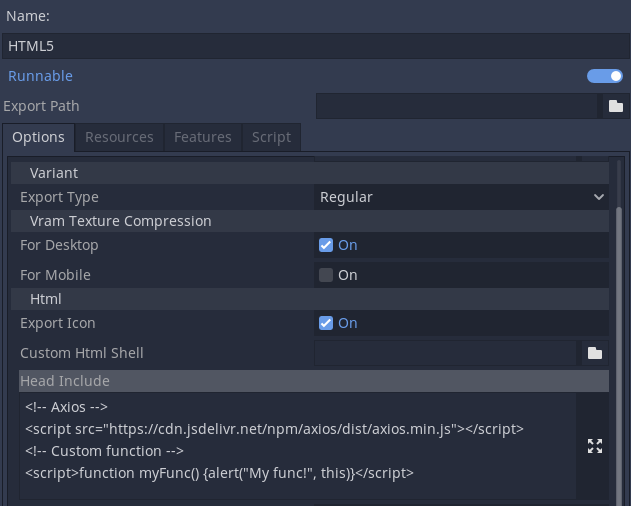
Task: Open the Features tab
Action: click(x=202, y=137)
